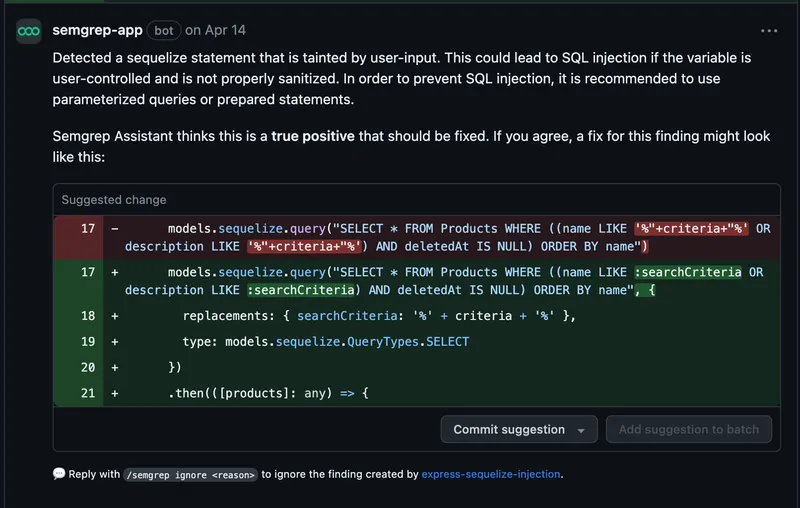Click added line number 21
This screenshot has width=800, height=508.
pos(88,393)
